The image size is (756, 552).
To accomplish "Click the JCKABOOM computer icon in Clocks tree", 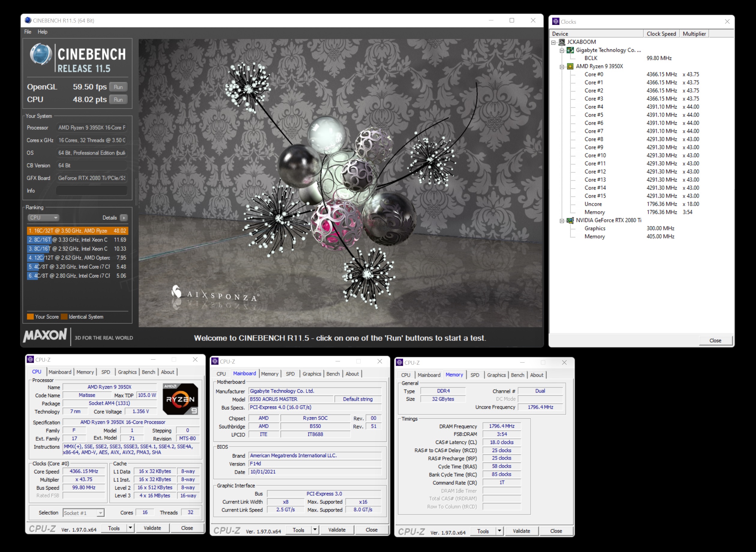I will click(x=562, y=42).
